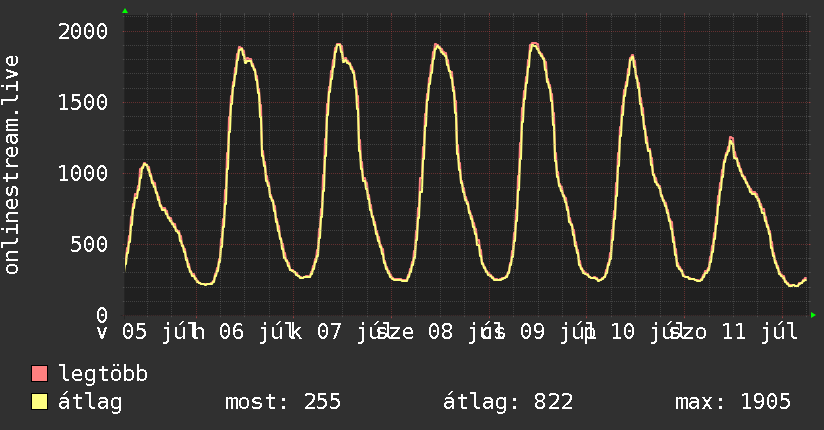The width and height of the screenshot is (824, 430).
Task: Click the átlag: 822 statistic value
Action: (x=508, y=402)
